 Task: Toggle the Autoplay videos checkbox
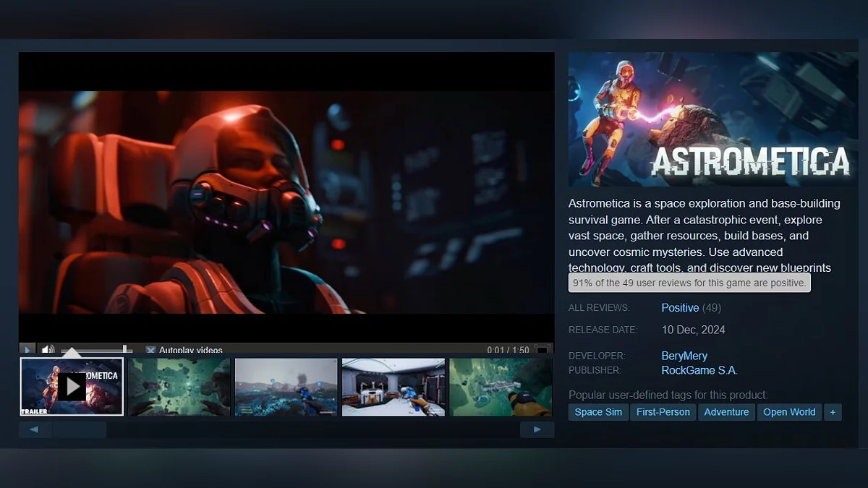[x=150, y=350]
